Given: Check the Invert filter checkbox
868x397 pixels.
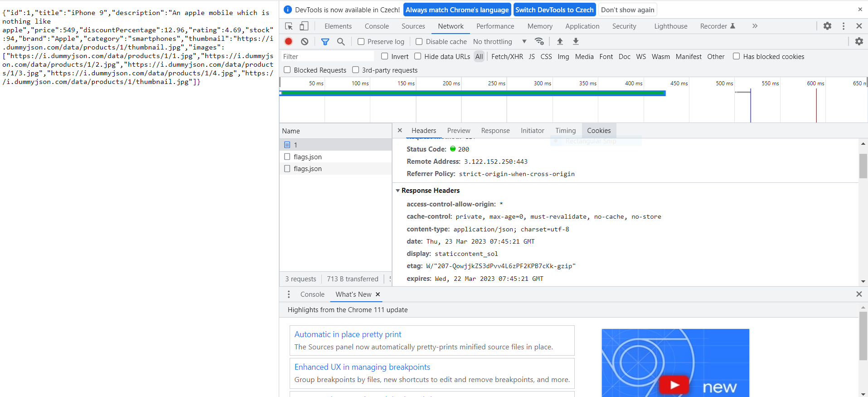Looking at the screenshot, I should (385, 56).
